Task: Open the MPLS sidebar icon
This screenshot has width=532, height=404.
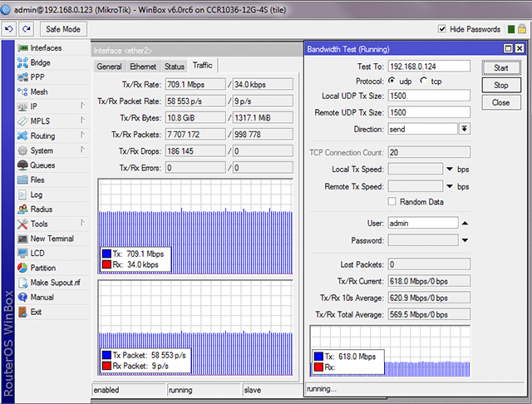Action: click(x=22, y=121)
